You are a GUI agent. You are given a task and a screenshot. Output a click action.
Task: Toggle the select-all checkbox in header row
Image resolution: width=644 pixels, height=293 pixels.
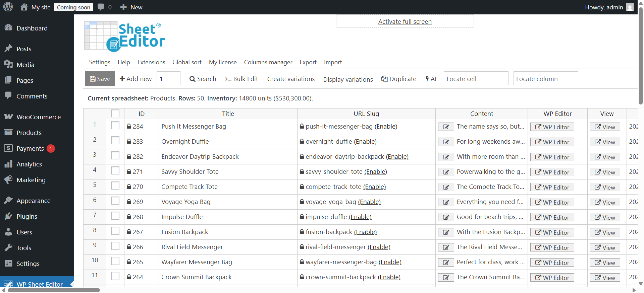click(x=115, y=114)
